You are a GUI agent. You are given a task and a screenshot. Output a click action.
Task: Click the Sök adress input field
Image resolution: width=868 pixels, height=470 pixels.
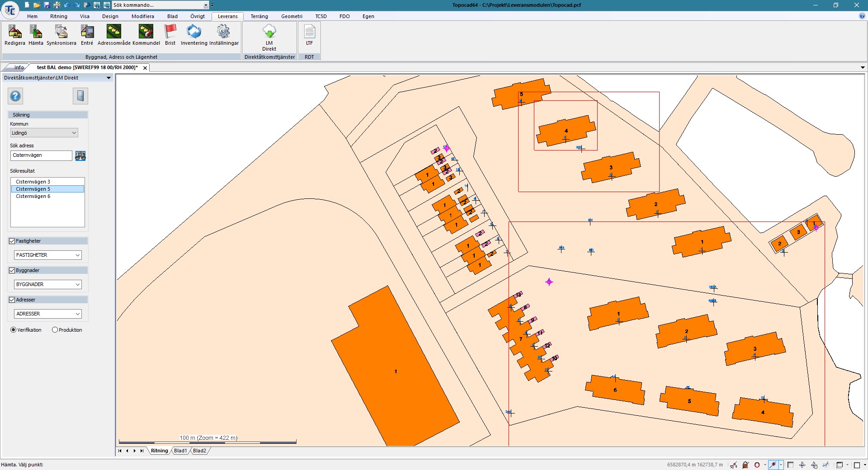41,155
